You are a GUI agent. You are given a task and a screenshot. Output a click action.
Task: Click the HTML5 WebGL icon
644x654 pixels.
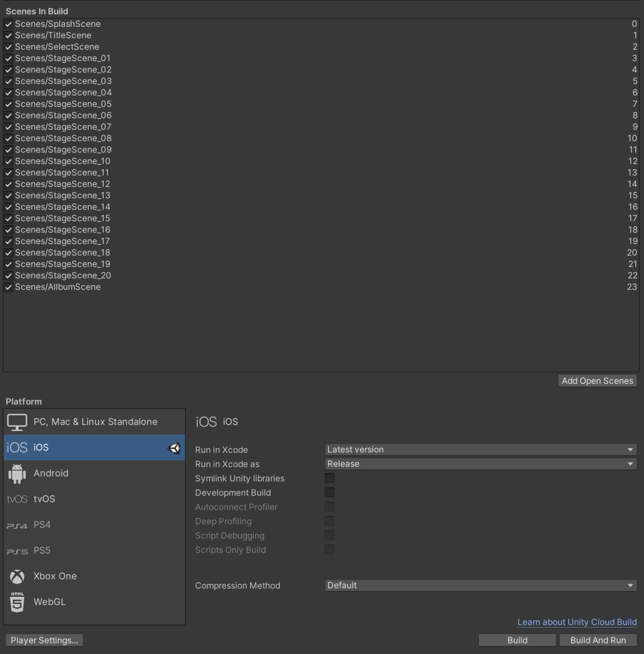coord(17,602)
